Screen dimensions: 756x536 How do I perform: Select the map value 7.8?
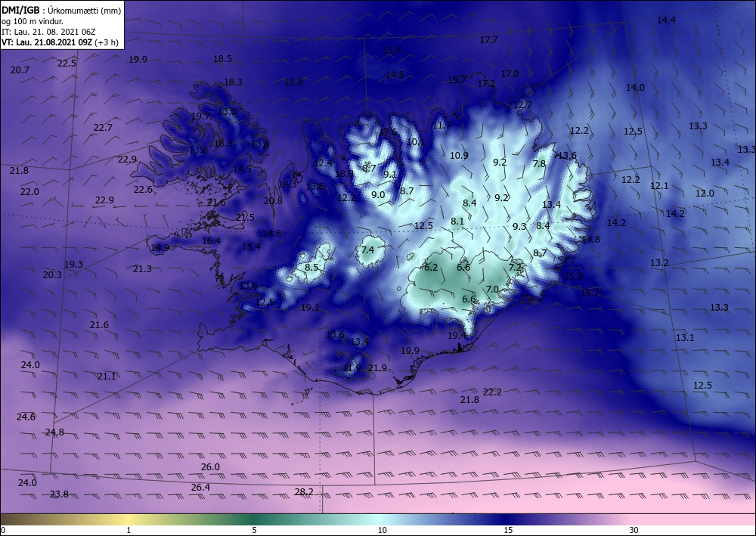click(x=539, y=164)
